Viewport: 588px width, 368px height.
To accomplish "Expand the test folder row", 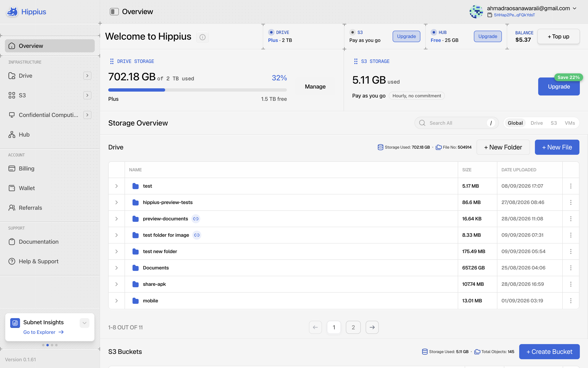I will [x=117, y=186].
